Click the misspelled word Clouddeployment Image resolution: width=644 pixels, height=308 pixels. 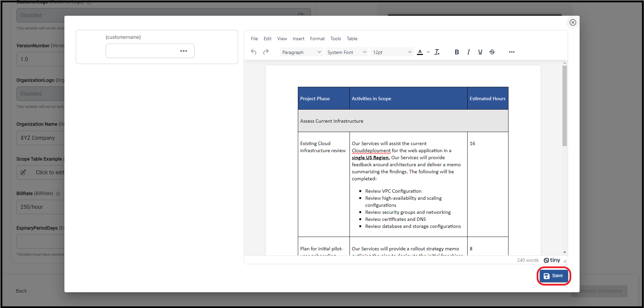click(371, 150)
